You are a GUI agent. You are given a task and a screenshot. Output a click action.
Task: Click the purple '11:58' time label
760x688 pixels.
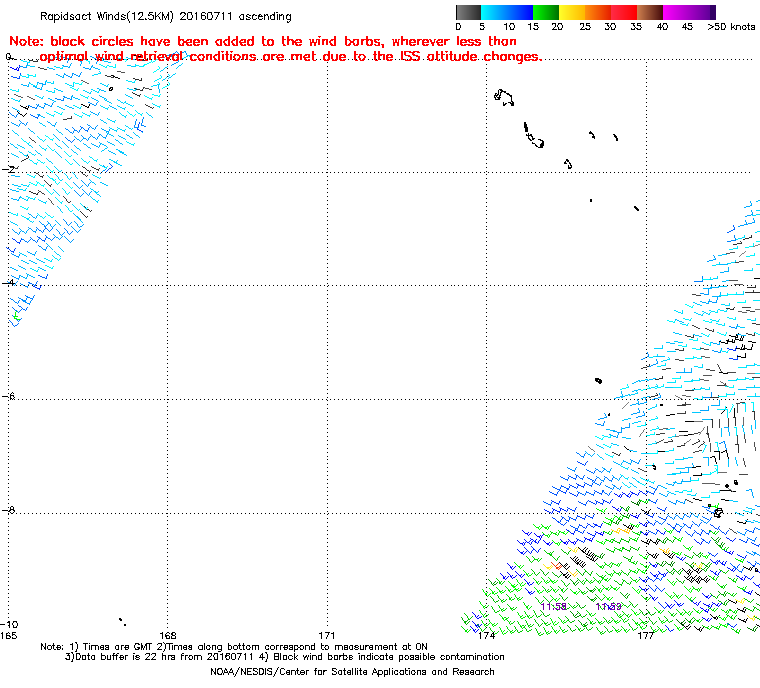[x=554, y=607]
